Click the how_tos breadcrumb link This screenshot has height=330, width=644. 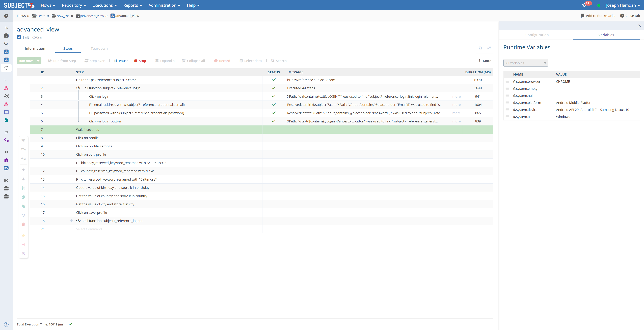tap(63, 16)
